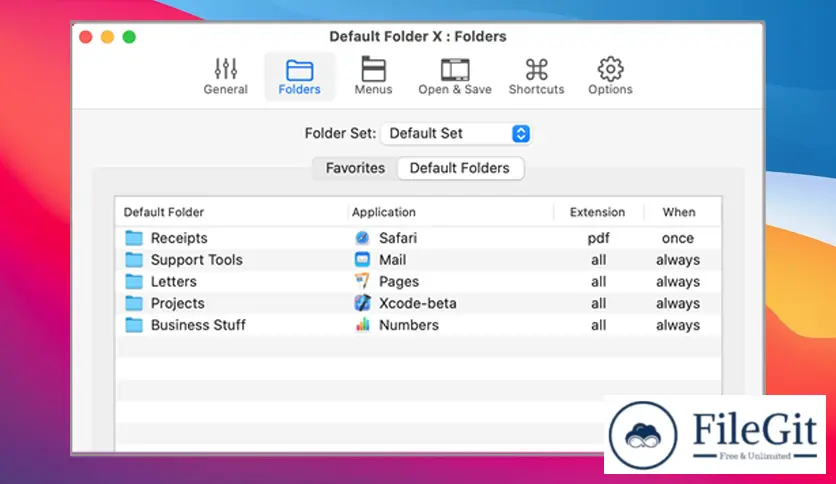
Task: Open the Menus preferences pane
Action: click(373, 76)
